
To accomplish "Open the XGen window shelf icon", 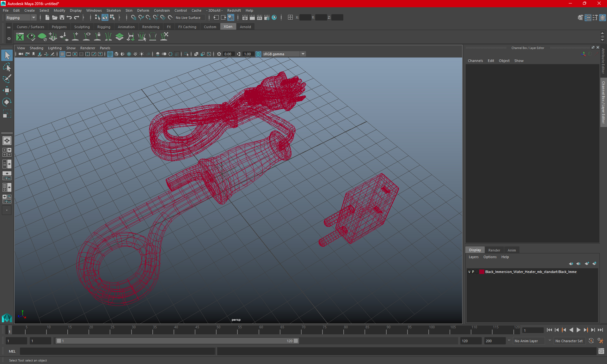I will pyautogui.click(x=20, y=37).
